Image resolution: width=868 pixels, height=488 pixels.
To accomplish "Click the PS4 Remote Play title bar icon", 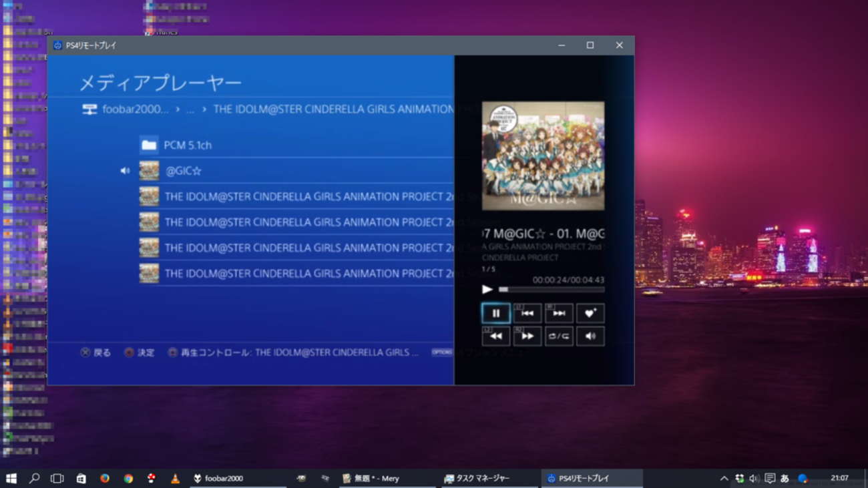I will click(57, 45).
